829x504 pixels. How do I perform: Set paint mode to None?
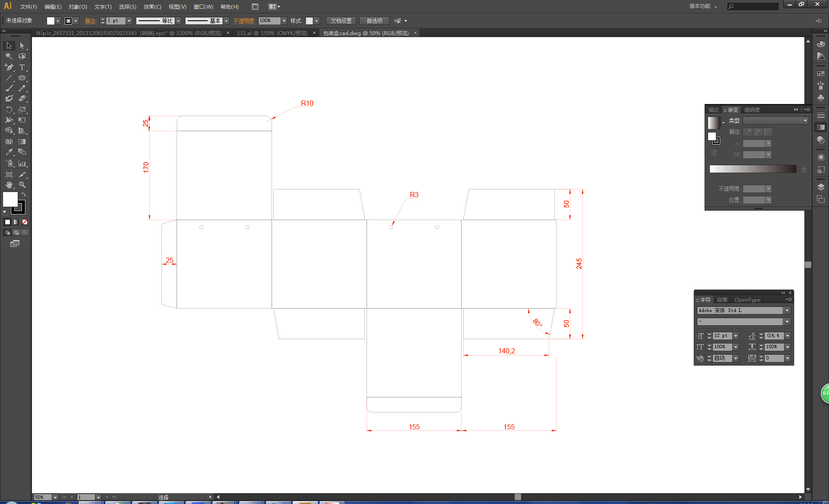click(x=25, y=222)
